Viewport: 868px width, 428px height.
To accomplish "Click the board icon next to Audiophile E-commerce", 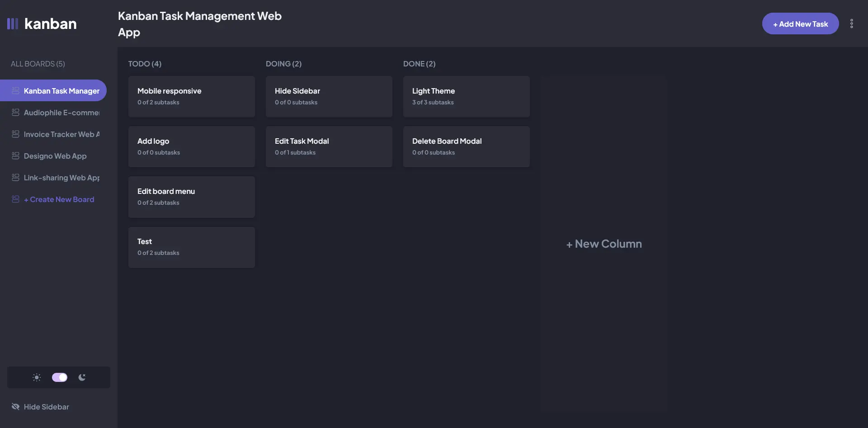I will tap(15, 113).
